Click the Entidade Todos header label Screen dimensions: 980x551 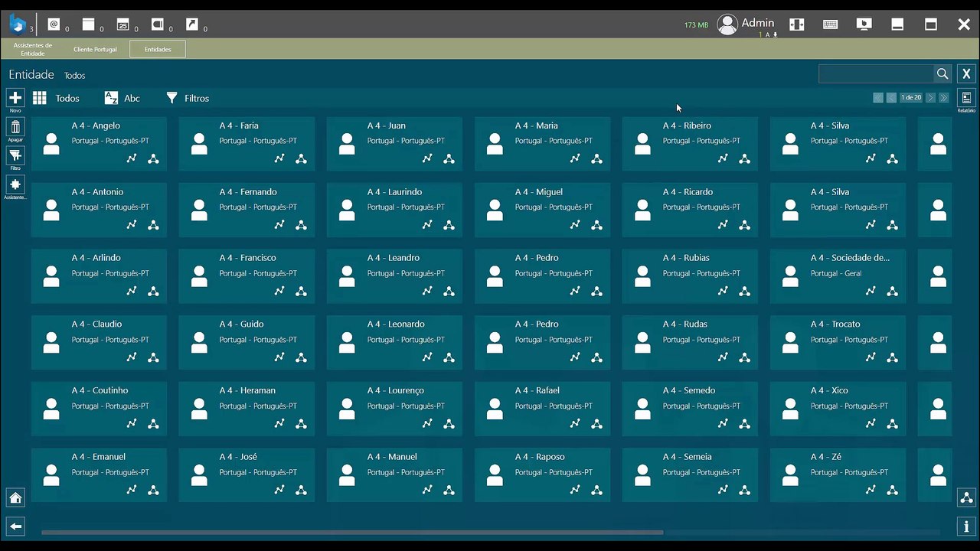47,75
